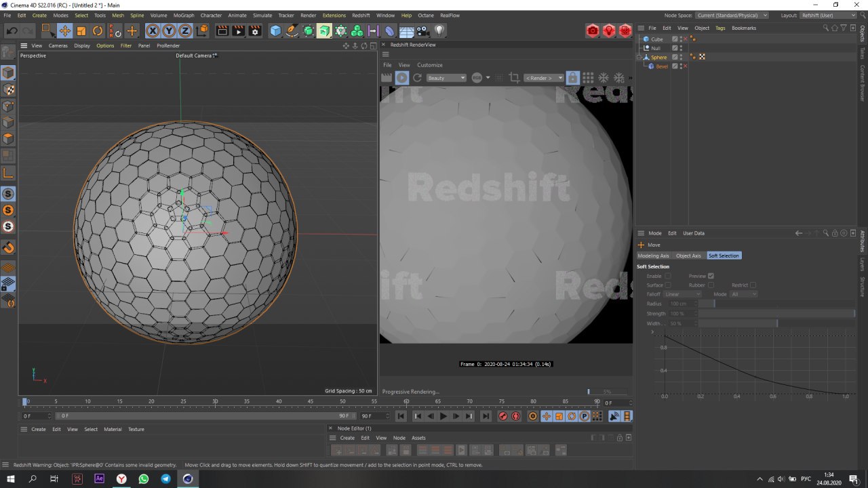The height and width of the screenshot is (488, 868).
Task: Click the coordinate system icon
Action: [x=201, y=30]
